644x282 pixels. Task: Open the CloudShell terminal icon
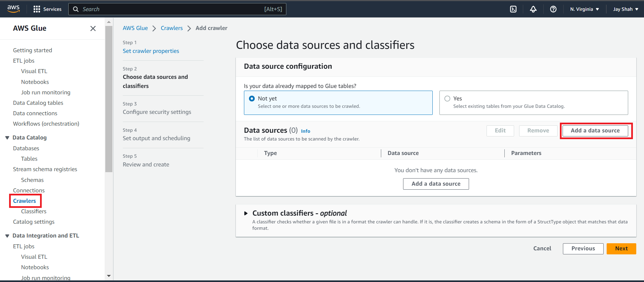[513, 9]
